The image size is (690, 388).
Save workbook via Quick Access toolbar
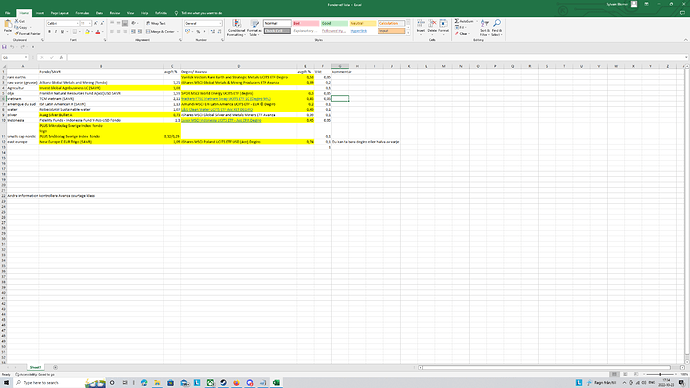coord(4,47)
